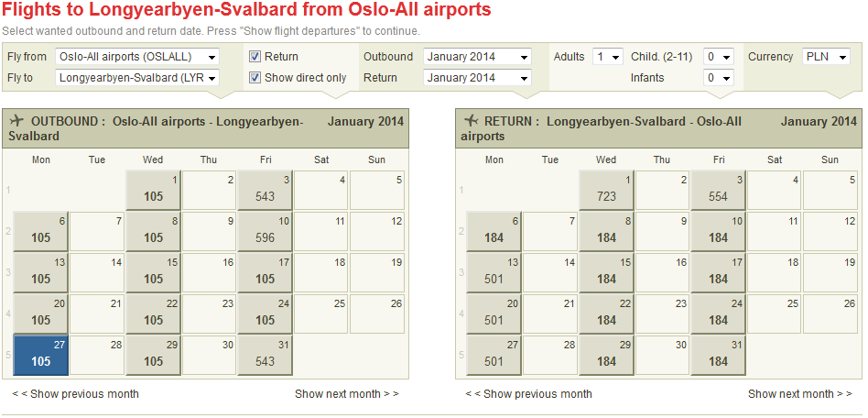Toggle Show direct only checkbox
868x418 pixels.
click(255, 78)
